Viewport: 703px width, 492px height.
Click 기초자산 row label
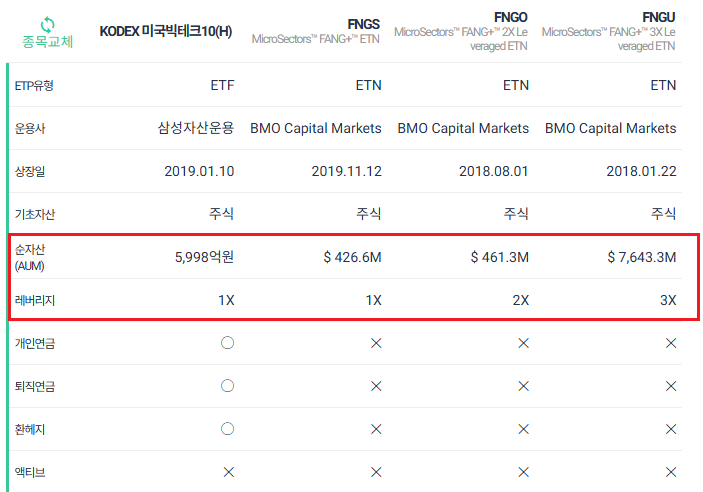coord(35,214)
